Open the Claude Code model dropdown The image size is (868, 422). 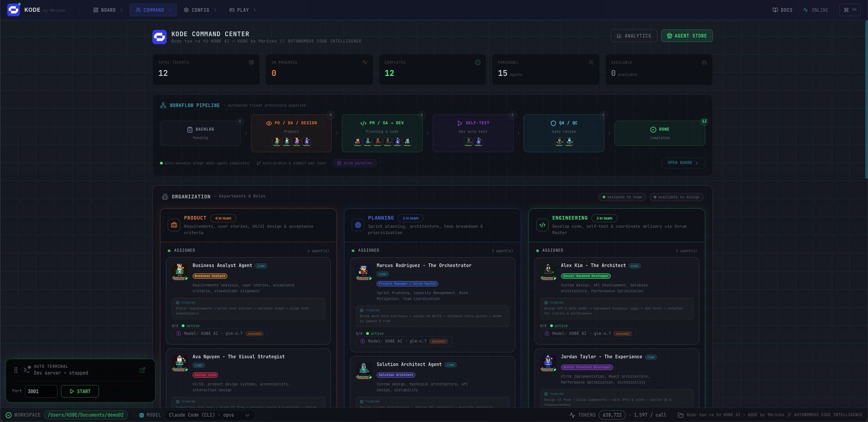210,415
